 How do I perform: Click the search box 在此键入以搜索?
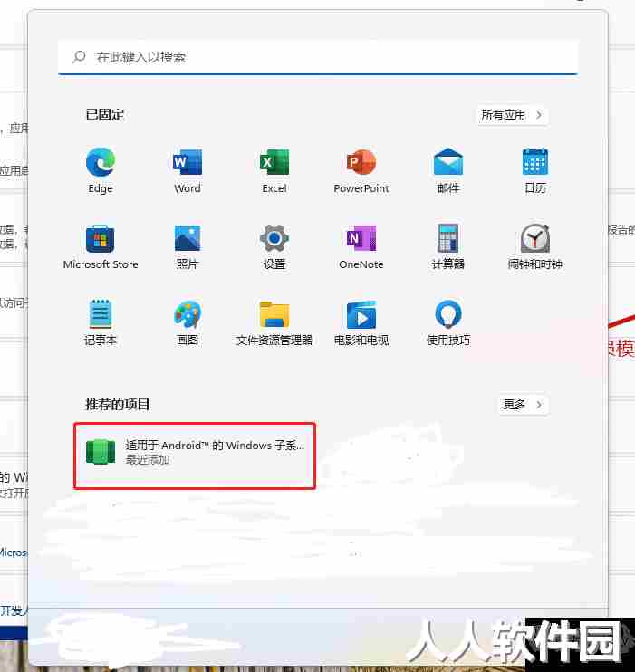(x=318, y=57)
